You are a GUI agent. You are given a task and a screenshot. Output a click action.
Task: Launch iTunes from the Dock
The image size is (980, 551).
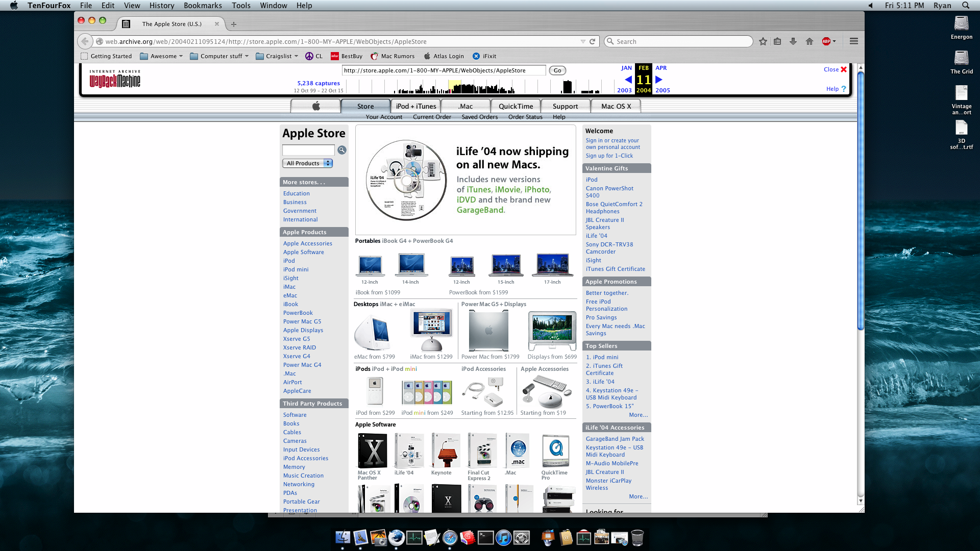tap(504, 538)
